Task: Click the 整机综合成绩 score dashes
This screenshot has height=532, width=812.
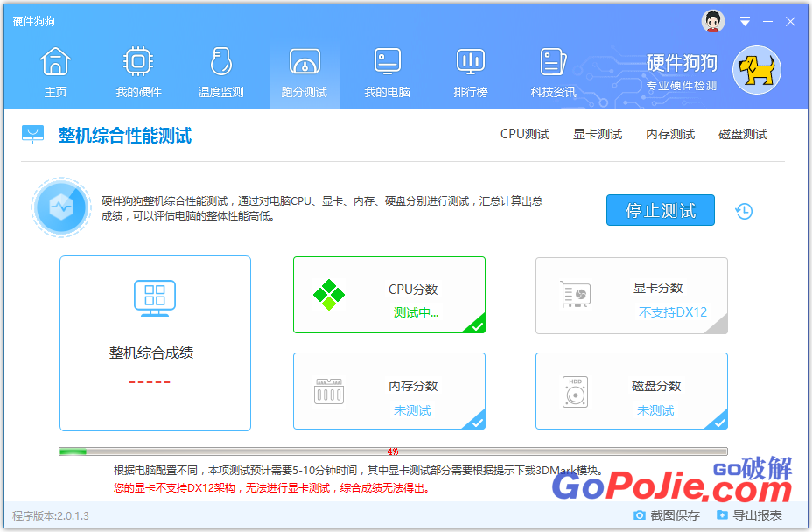Action: [150, 382]
